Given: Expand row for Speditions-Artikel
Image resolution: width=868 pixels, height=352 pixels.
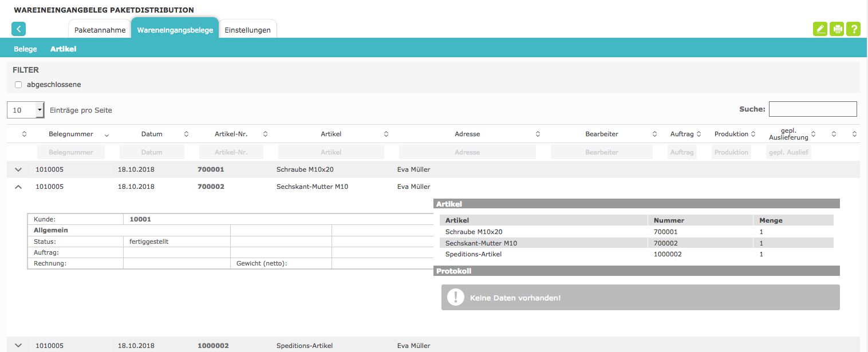Looking at the screenshot, I should click(18, 346).
